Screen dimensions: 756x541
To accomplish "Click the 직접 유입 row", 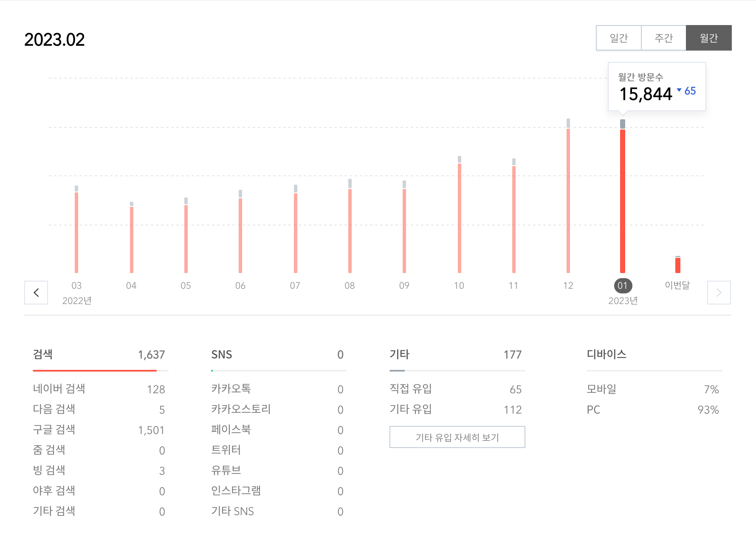I will (x=456, y=389).
